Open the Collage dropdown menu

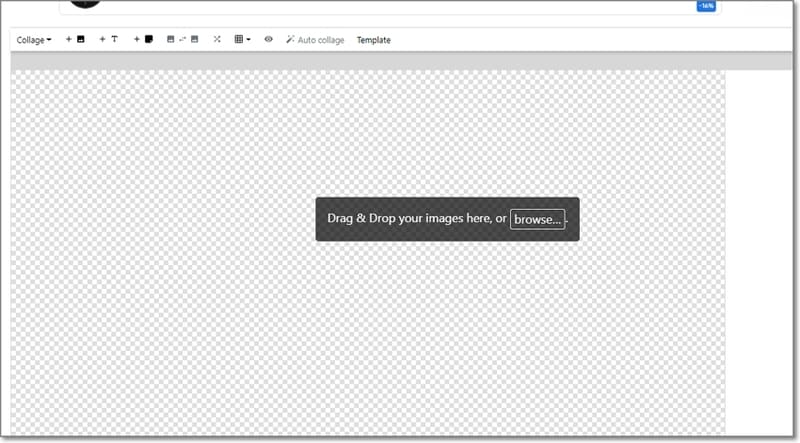pyautogui.click(x=34, y=40)
